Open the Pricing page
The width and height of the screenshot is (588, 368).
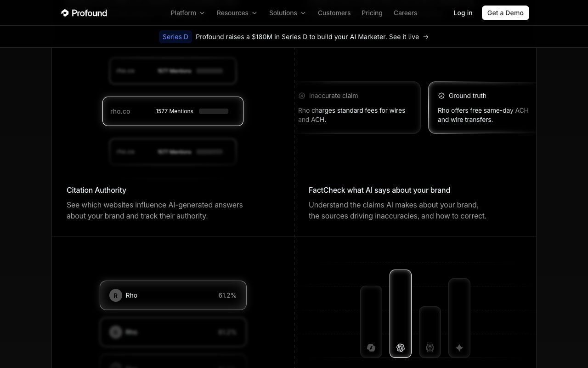372,13
